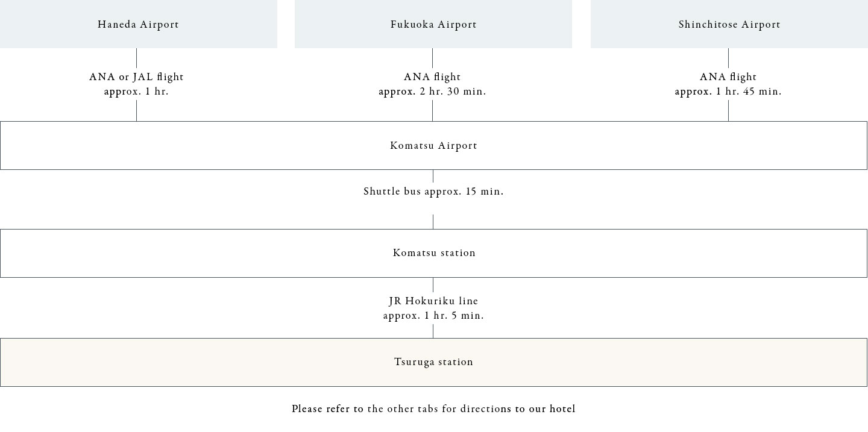Screen dimensions: 868x432
Task: Click the Komatsu Airport box
Action: [x=433, y=145]
